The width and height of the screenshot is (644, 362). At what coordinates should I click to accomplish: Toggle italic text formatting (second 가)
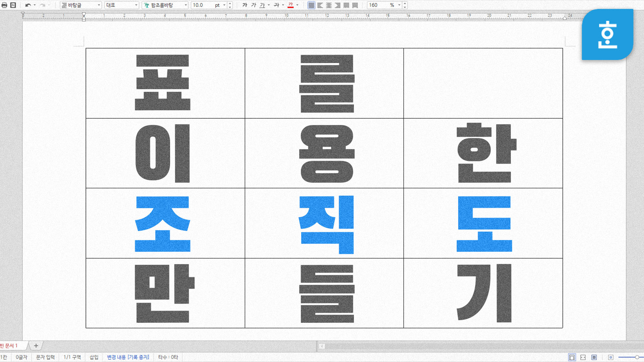pos(254,5)
